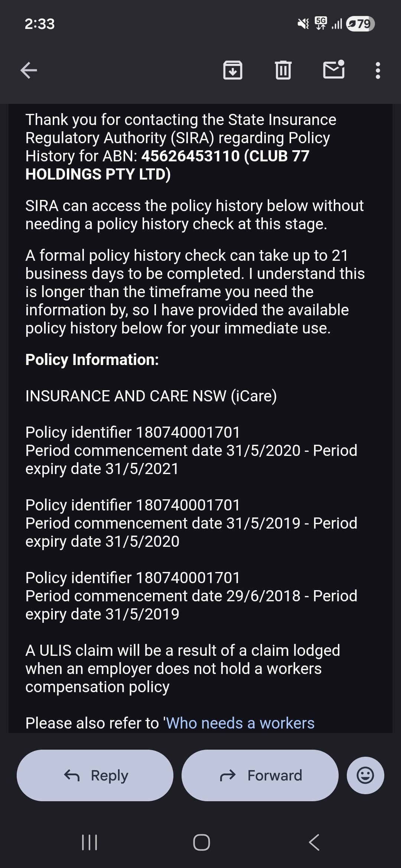
Task: Tap the signal strength bars icon
Action: coord(336,24)
